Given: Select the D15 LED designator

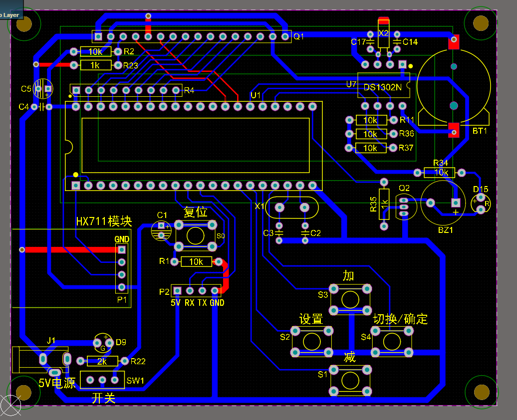Looking at the screenshot, I should 481,189.
